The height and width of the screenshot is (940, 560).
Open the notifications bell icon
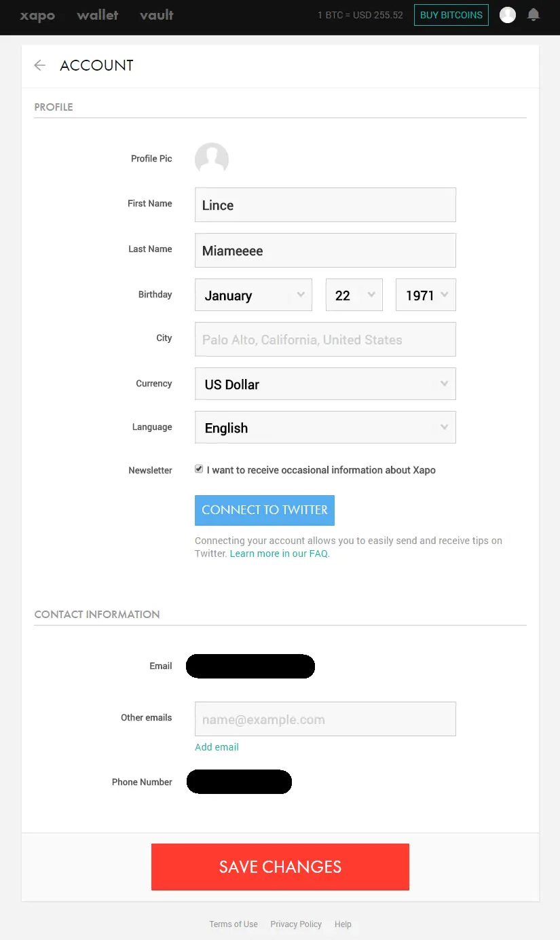coord(534,15)
